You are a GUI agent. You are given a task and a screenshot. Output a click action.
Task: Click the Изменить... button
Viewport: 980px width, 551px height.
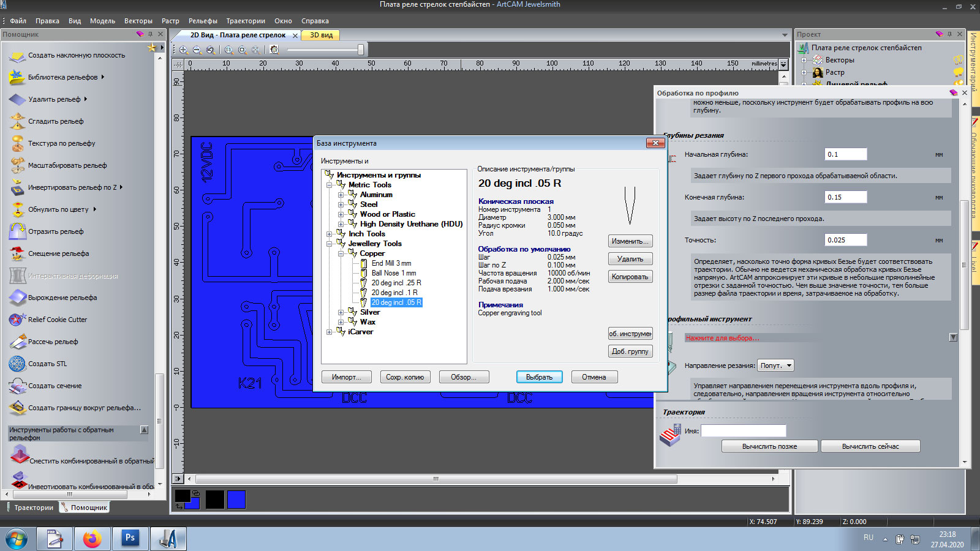[x=630, y=241]
